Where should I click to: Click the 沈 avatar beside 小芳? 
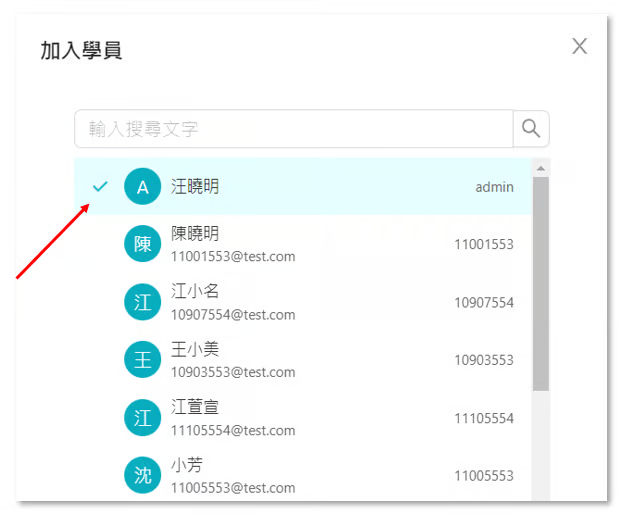click(x=142, y=476)
